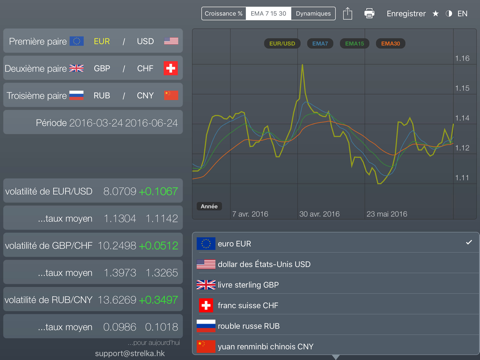Change RUB currency in third pair

click(102, 96)
